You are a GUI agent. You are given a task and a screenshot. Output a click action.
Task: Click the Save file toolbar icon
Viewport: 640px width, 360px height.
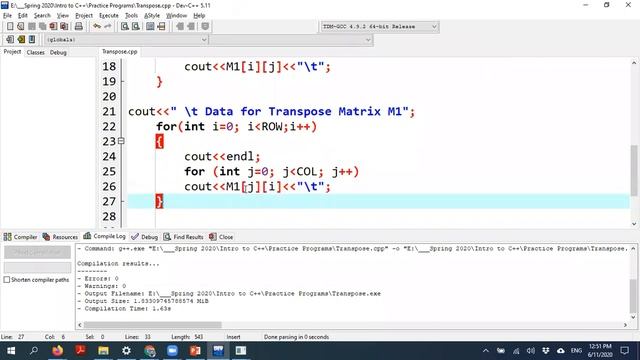click(x=32, y=27)
